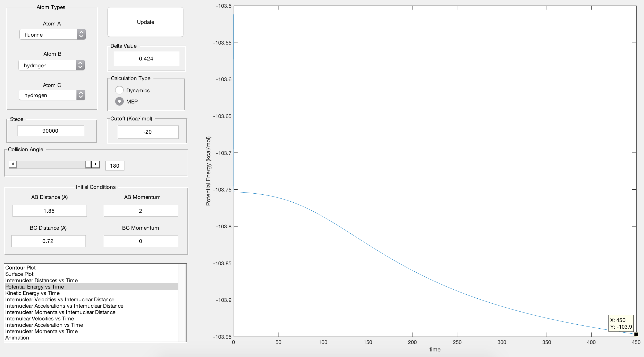Viewport: 644px width, 357px height.
Task: Select Internuclear Momenta vs Time
Action: [x=41, y=331]
